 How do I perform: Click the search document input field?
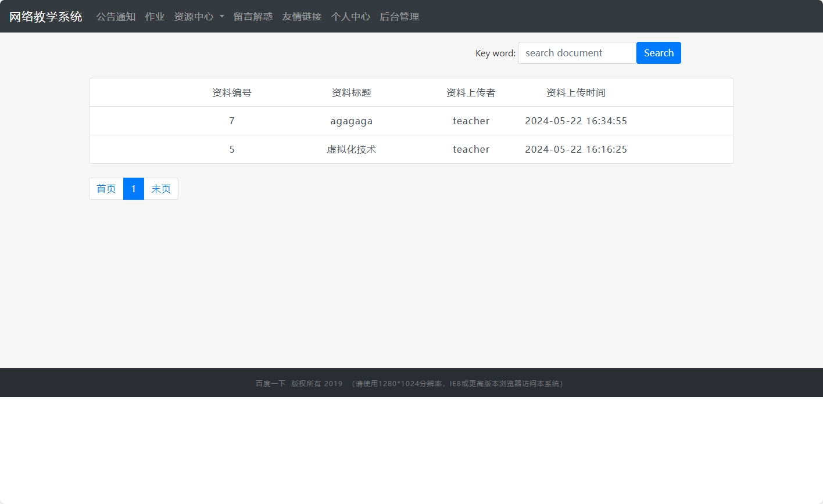576,52
